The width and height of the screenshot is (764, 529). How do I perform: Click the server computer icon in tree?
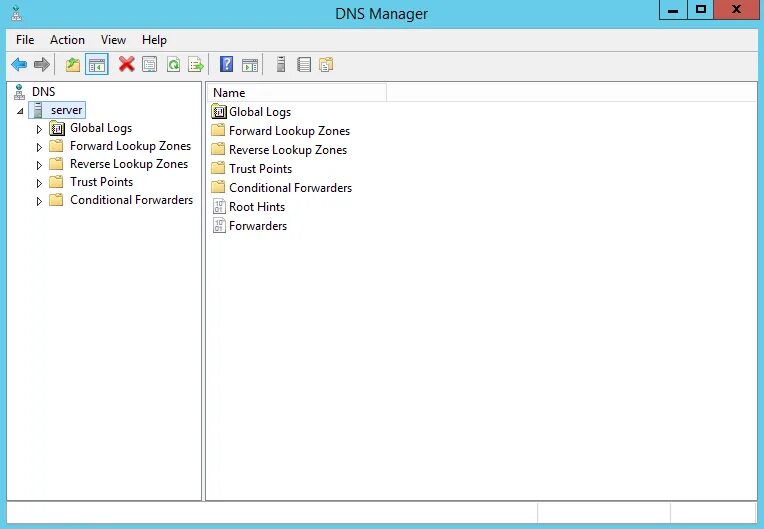coord(38,110)
